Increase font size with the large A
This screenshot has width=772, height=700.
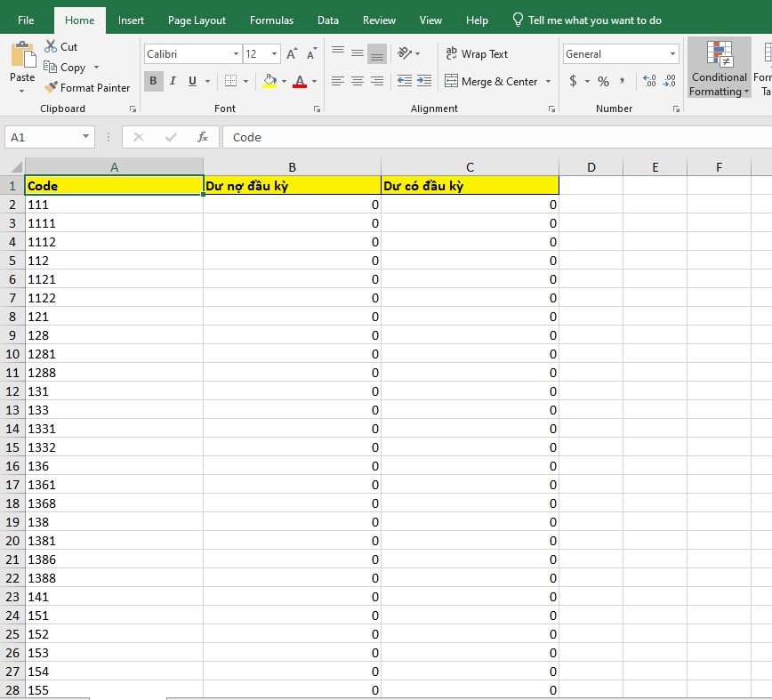coord(292,53)
